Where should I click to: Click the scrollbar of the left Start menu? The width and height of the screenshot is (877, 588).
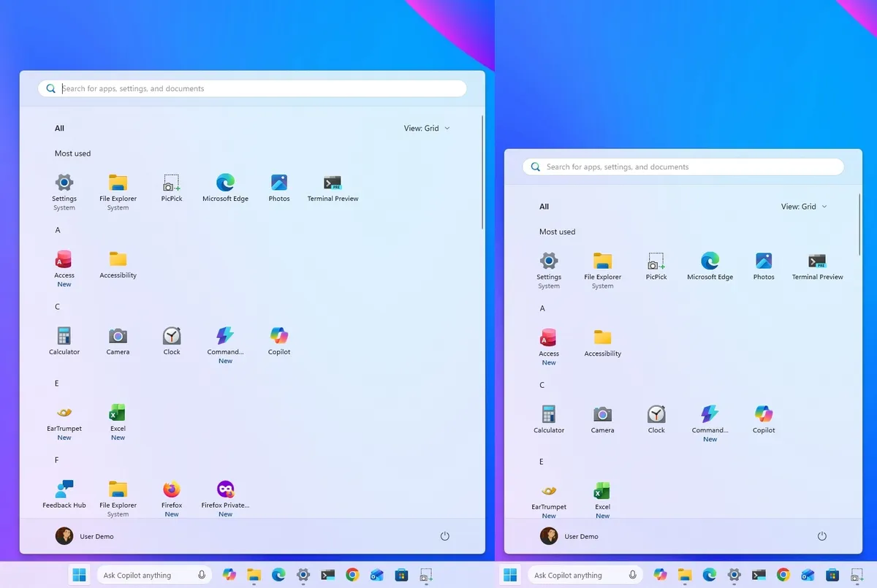482,172
